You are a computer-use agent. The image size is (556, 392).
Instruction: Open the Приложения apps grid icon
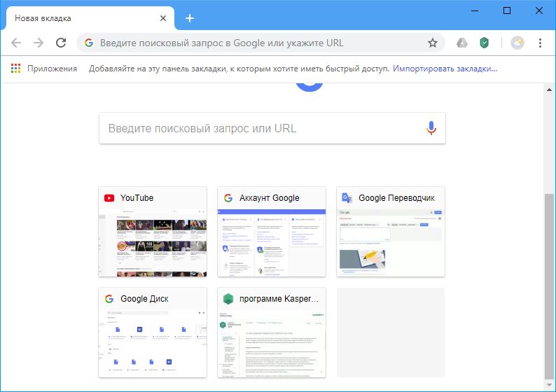pyautogui.click(x=15, y=69)
